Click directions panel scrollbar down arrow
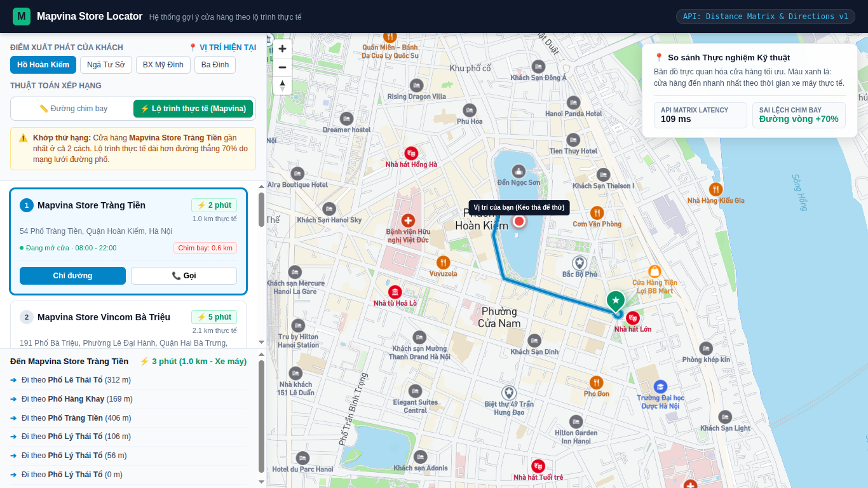Viewport: 868px width, 488px height. [261, 482]
